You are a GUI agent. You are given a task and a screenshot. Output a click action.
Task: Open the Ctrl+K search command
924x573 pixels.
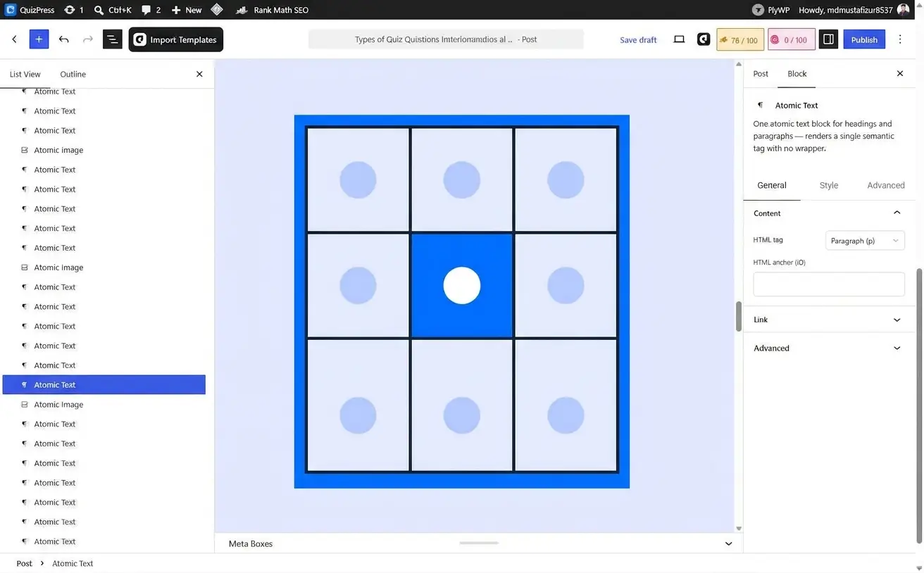113,10
